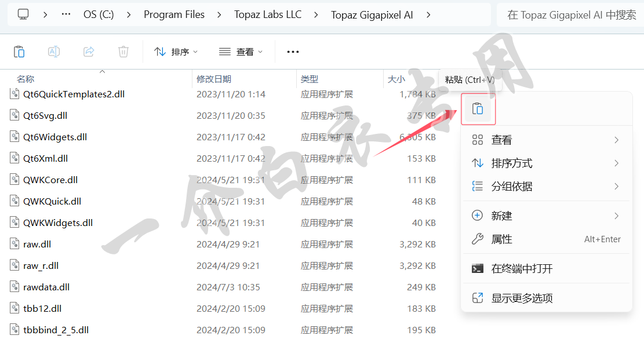Select the file name Qt6Svg.dll
Screen dimensions: 644x339
pyautogui.click(x=45, y=116)
